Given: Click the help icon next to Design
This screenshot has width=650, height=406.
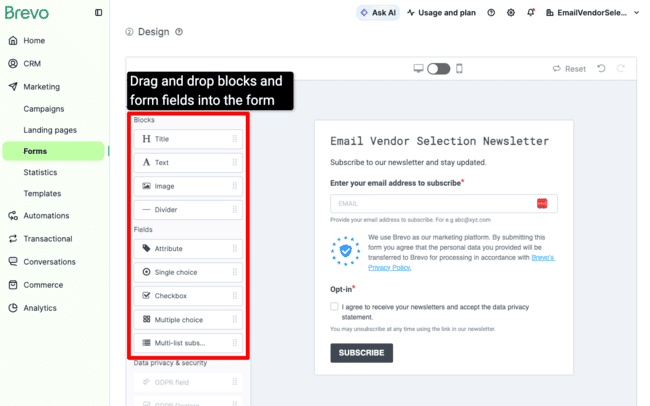Looking at the screenshot, I should [179, 32].
